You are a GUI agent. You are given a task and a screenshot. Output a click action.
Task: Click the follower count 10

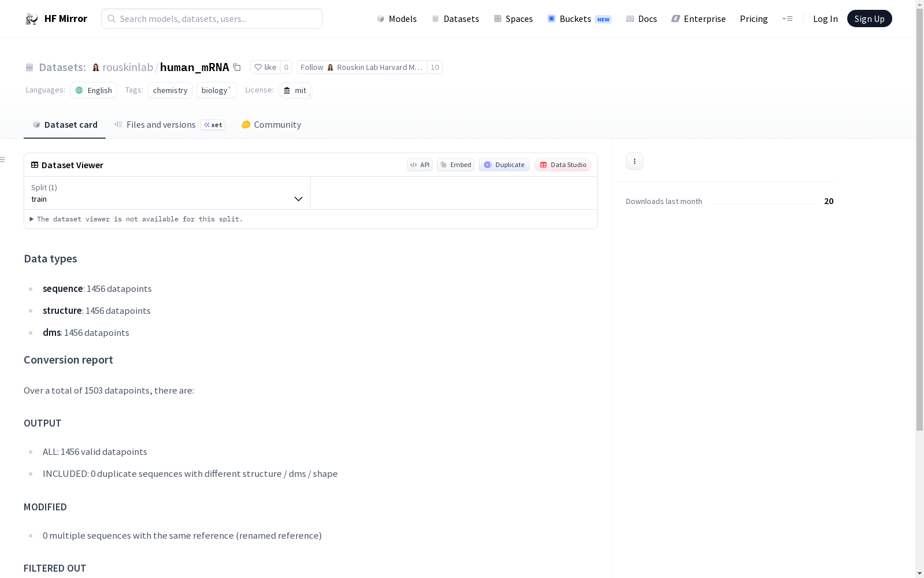click(435, 67)
